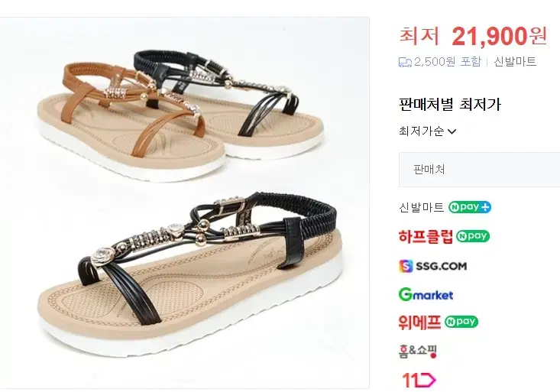Click the 최저 21,900원 price
Screen dimensions: 560x392
(x=473, y=36)
